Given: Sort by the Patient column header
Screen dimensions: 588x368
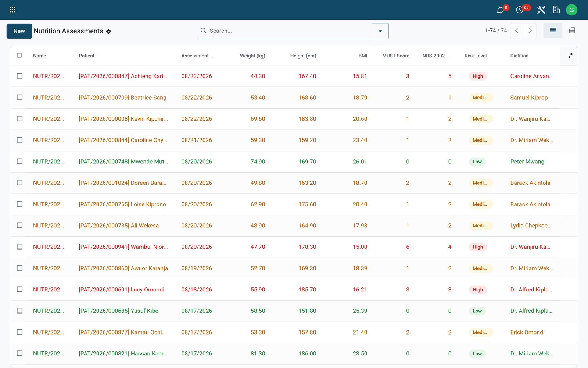Looking at the screenshot, I should click(x=86, y=56).
